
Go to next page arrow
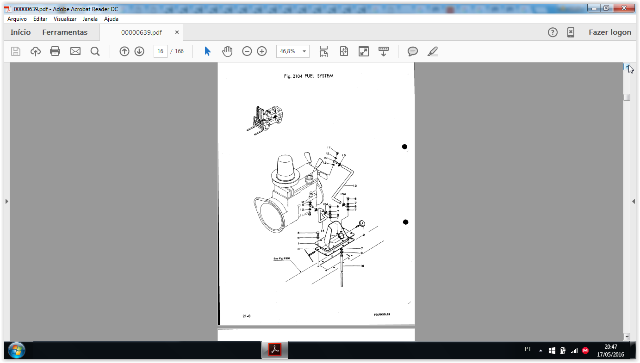[x=140, y=51]
